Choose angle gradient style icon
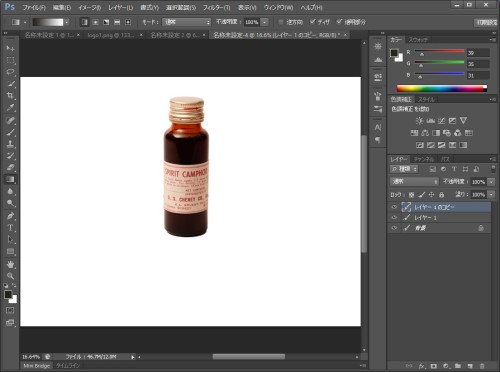Image resolution: width=500 pixels, height=372 pixels. (106, 22)
